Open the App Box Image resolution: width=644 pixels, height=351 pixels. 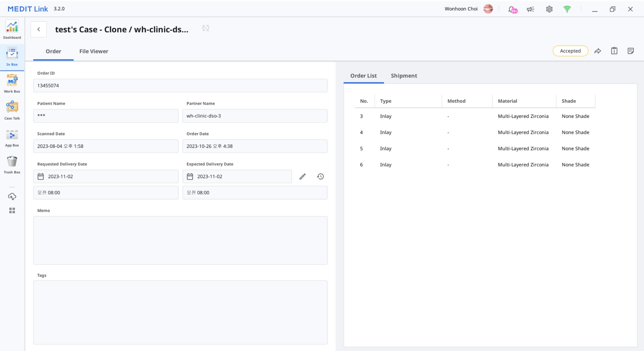(x=12, y=138)
